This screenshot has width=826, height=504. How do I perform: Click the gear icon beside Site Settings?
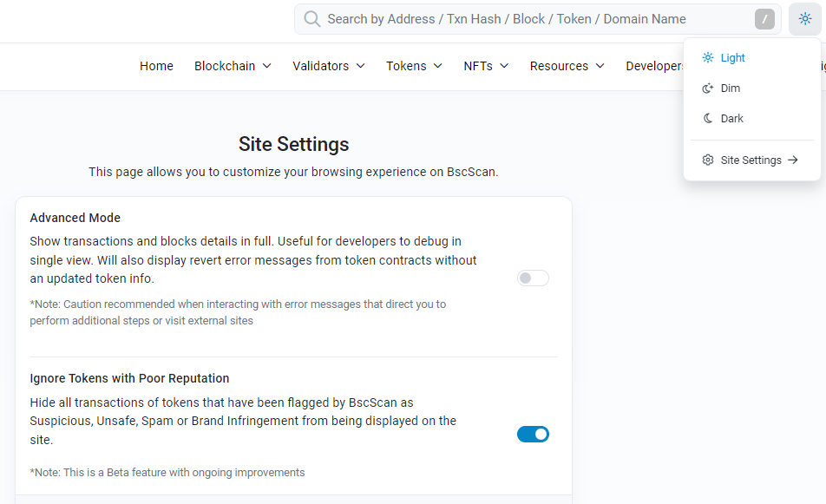(708, 160)
